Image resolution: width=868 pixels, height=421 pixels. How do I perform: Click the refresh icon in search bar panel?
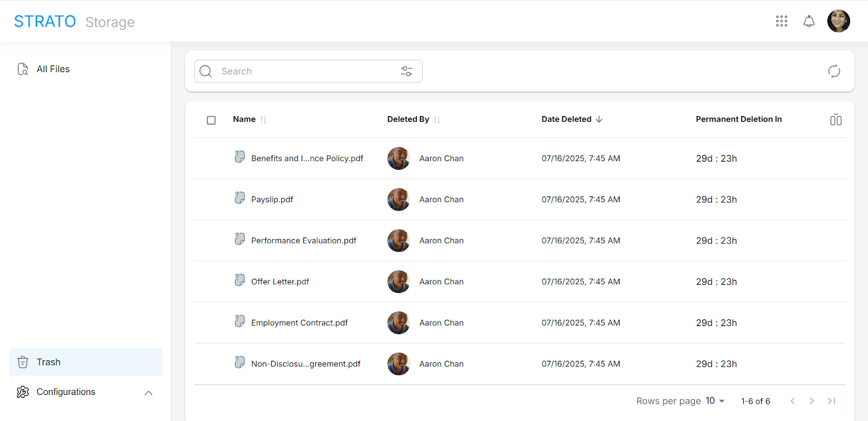tap(834, 71)
